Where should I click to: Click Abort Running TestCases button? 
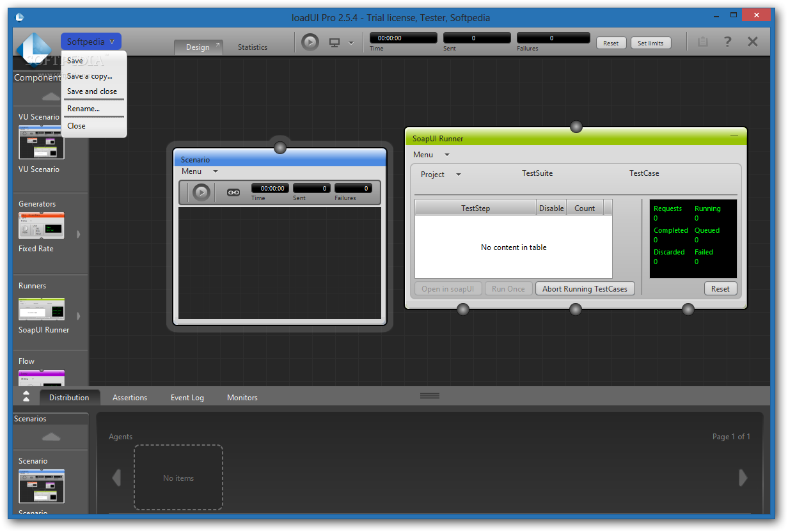pos(585,289)
